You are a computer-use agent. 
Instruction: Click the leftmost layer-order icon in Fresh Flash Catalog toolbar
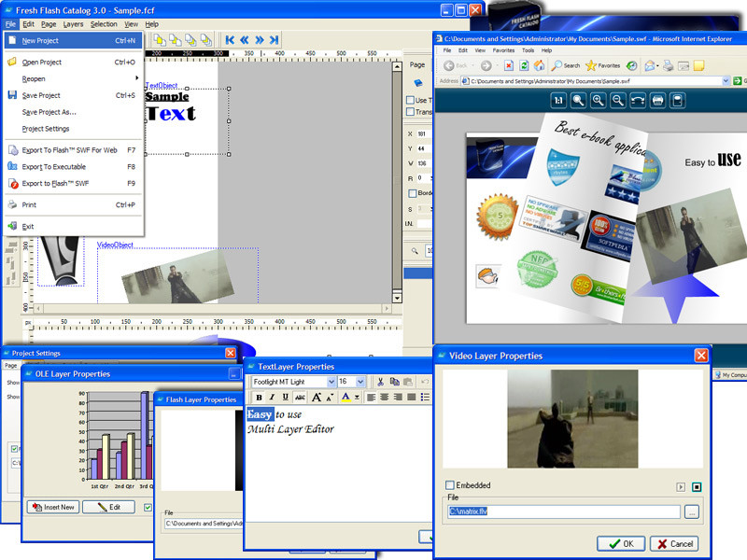click(x=160, y=40)
